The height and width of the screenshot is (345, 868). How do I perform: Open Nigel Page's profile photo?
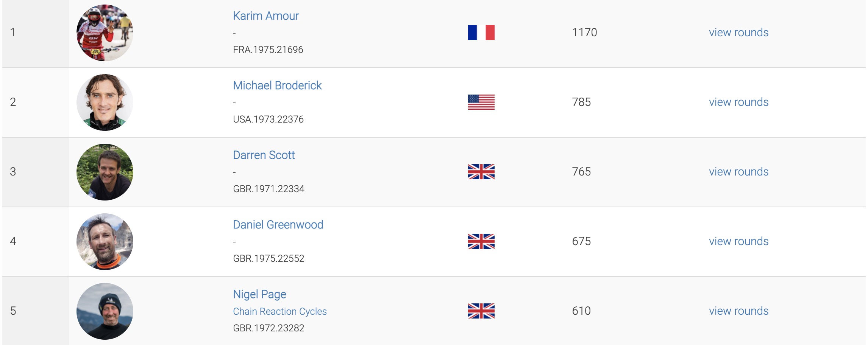point(105,311)
